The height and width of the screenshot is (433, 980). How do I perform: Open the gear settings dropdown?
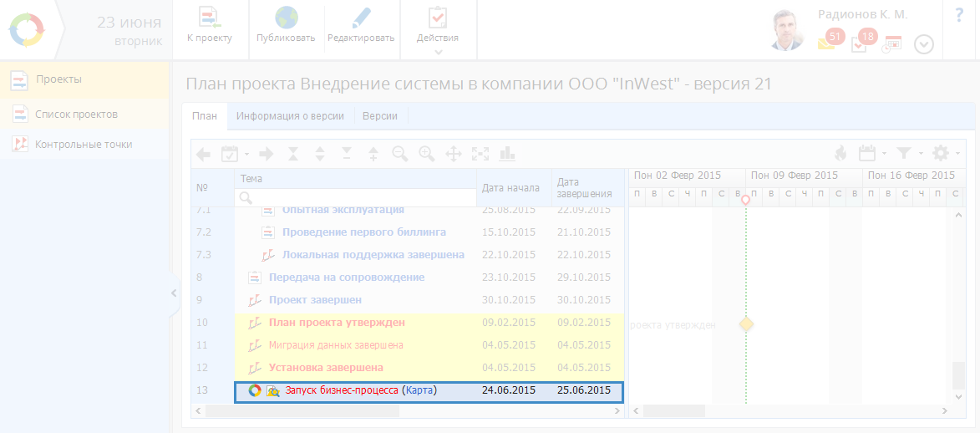[944, 153]
